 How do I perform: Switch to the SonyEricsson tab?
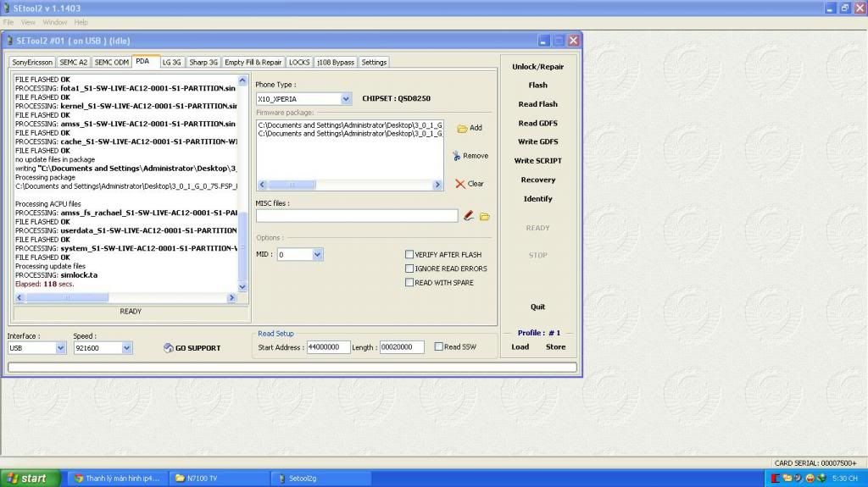[x=32, y=63]
